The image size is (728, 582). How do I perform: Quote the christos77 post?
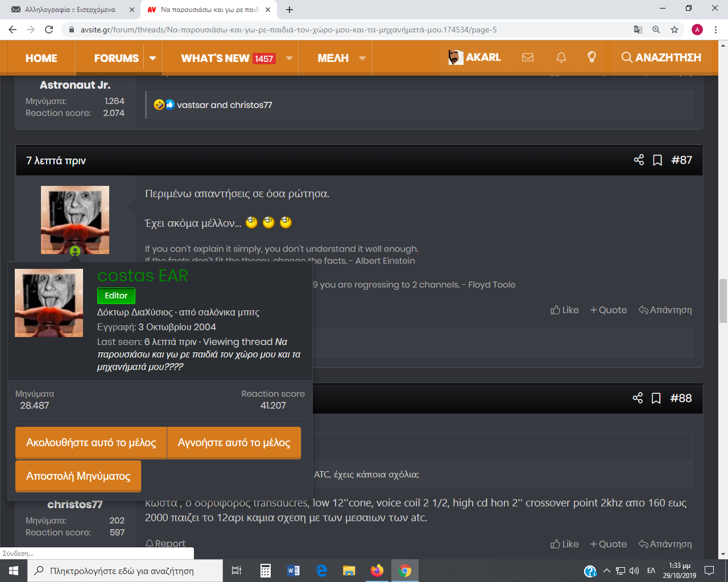[609, 544]
